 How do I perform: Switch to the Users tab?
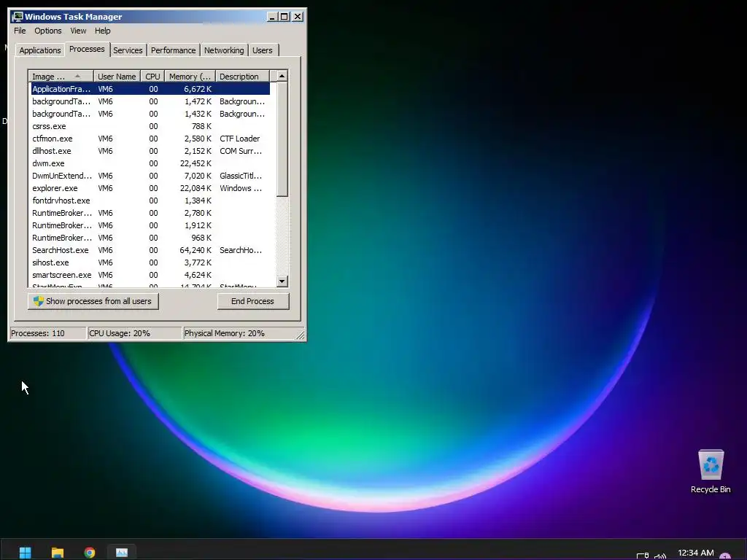(263, 50)
